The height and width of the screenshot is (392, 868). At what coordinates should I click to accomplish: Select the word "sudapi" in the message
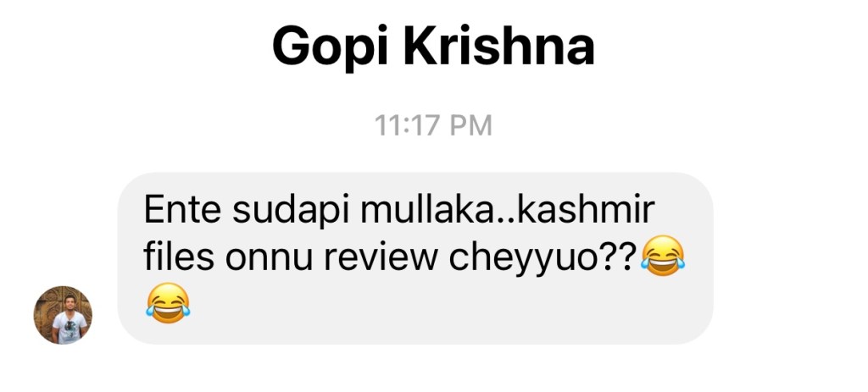290,213
